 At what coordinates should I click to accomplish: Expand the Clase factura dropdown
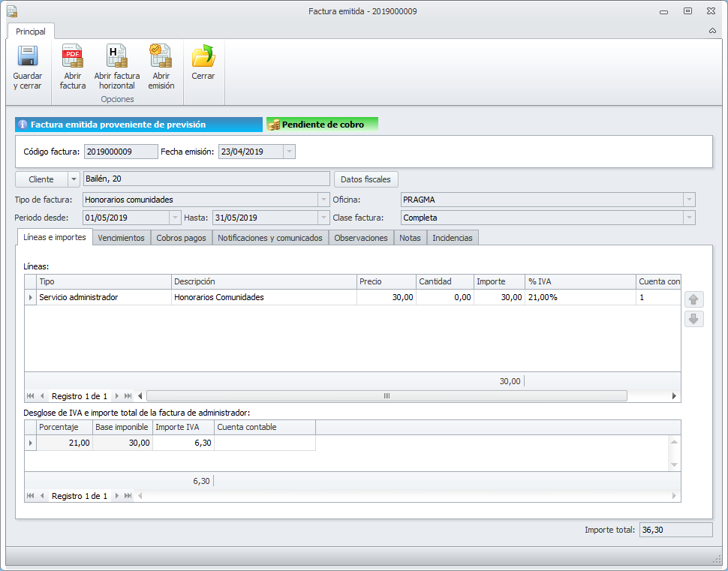coord(688,218)
